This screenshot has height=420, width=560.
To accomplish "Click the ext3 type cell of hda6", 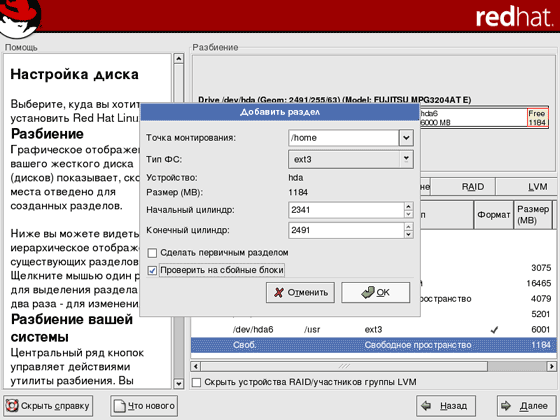I will 373,329.
